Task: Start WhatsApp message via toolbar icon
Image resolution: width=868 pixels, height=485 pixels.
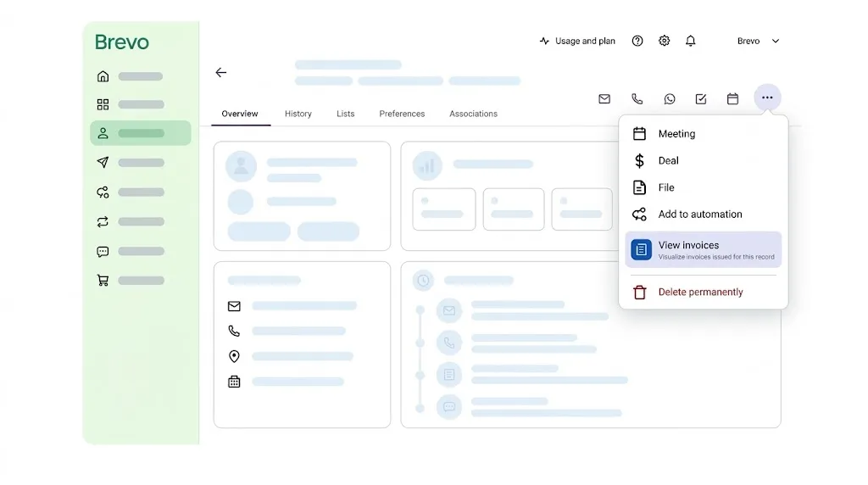Action: pos(670,98)
